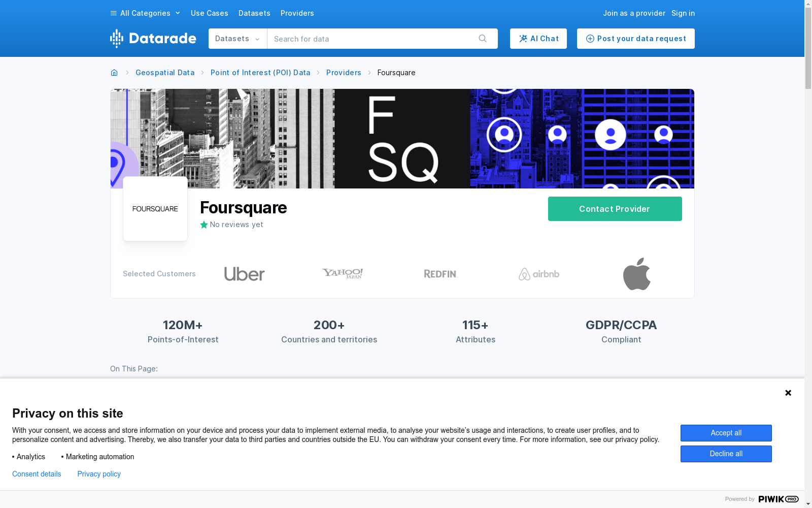Open Providers breadcrumb link
Screen dimensions: 812x508
tap(344, 73)
